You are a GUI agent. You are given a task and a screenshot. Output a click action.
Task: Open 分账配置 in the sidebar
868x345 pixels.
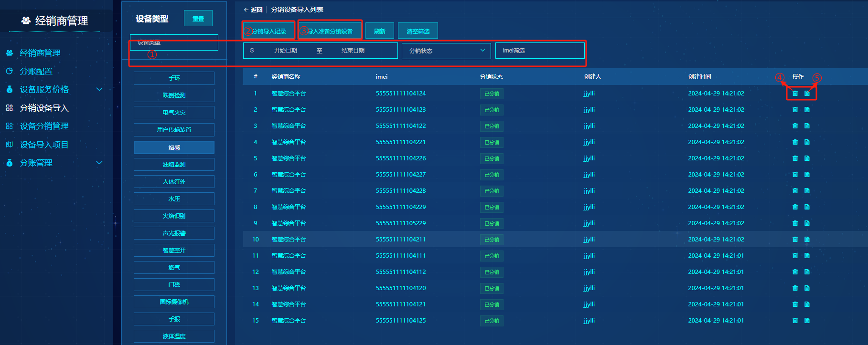click(x=36, y=71)
